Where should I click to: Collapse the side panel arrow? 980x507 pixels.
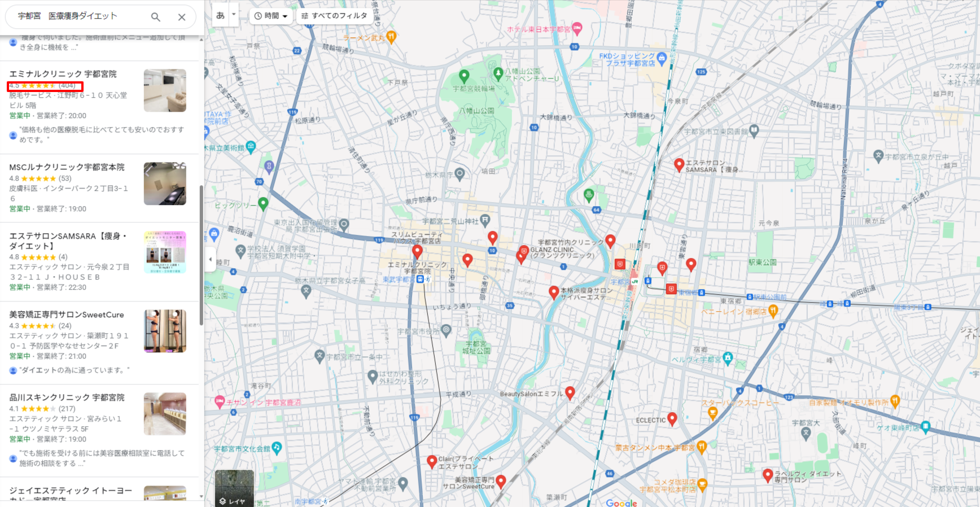[x=210, y=259]
